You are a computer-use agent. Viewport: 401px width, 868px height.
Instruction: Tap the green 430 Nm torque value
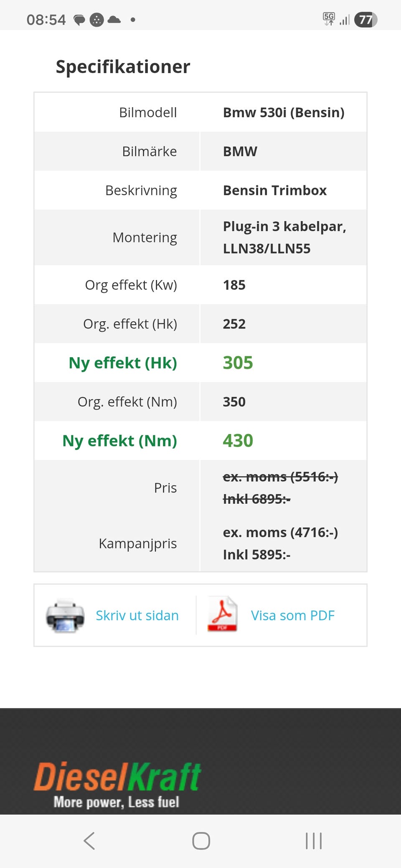238,441
